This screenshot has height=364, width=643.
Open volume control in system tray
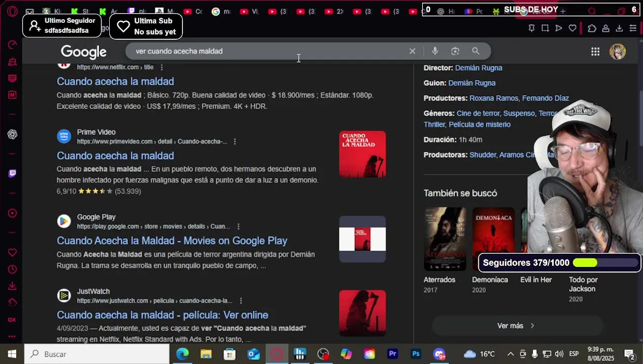(559, 354)
